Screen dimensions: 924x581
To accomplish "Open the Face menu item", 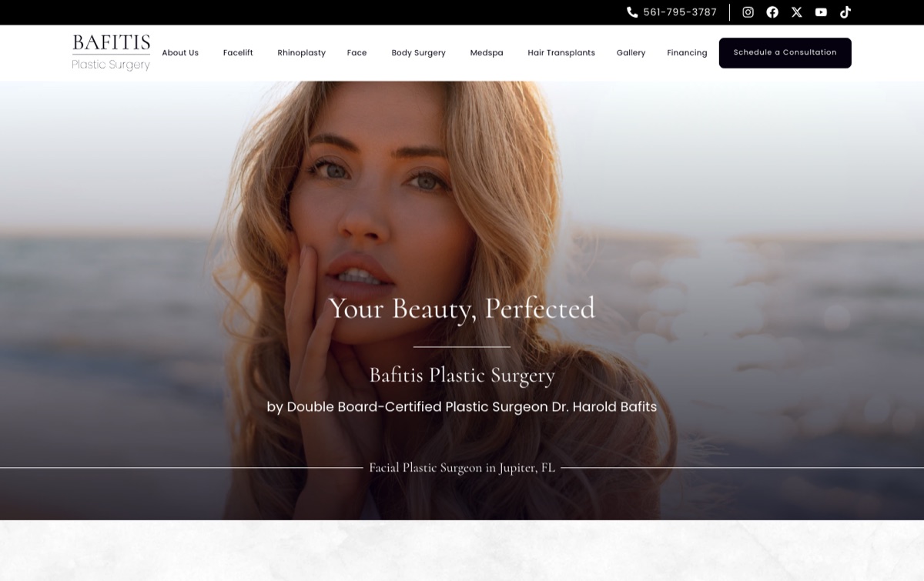I will click(357, 53).
